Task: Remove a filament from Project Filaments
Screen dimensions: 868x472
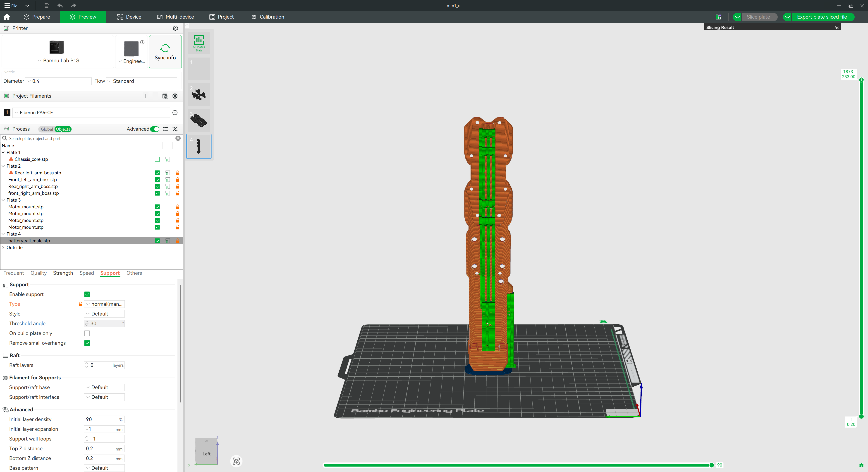Action: pyautogui.click(x=155, y=96)
